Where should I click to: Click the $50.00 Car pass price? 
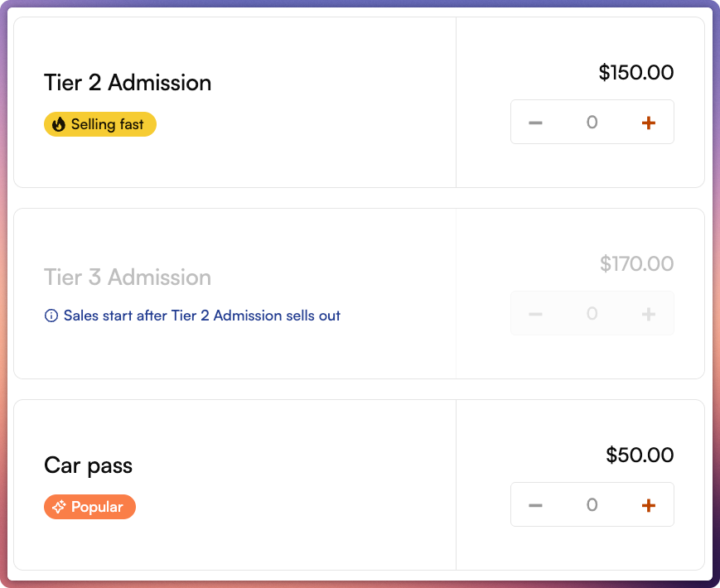click(x=640, y=455)
